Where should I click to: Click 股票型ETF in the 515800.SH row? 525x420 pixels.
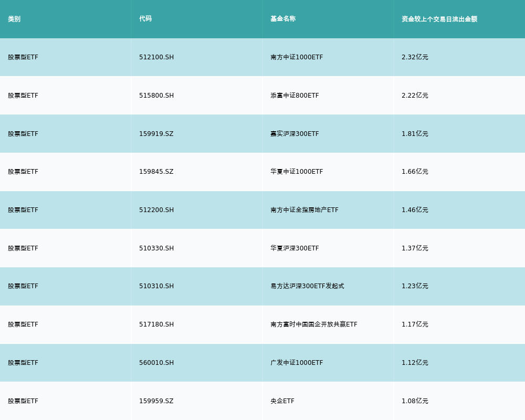[23, 96]
